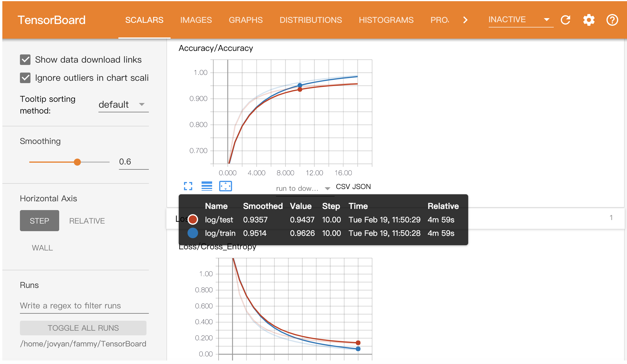Switch to the GRAPHS tab
This screenshot has height=364, width=627.
pyautogui.click(x=246, y=20)
